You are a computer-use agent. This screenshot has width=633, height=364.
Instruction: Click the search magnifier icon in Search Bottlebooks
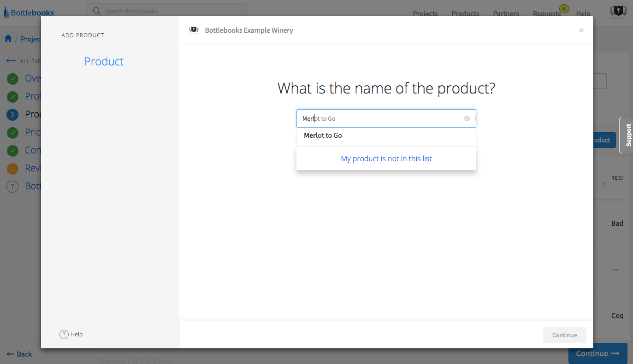[96, 11]
